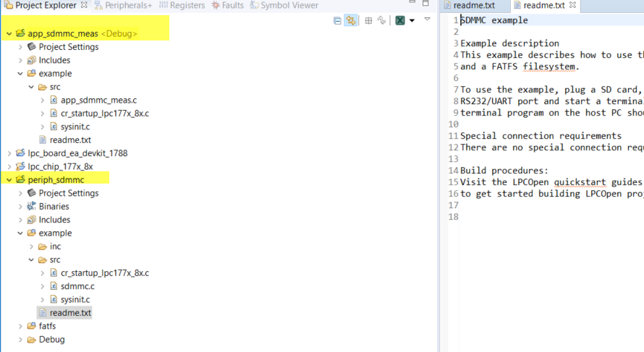Click 'Example description' line in editor
The height and width of the screenshot is (352, 644).
tap(509, 43)
